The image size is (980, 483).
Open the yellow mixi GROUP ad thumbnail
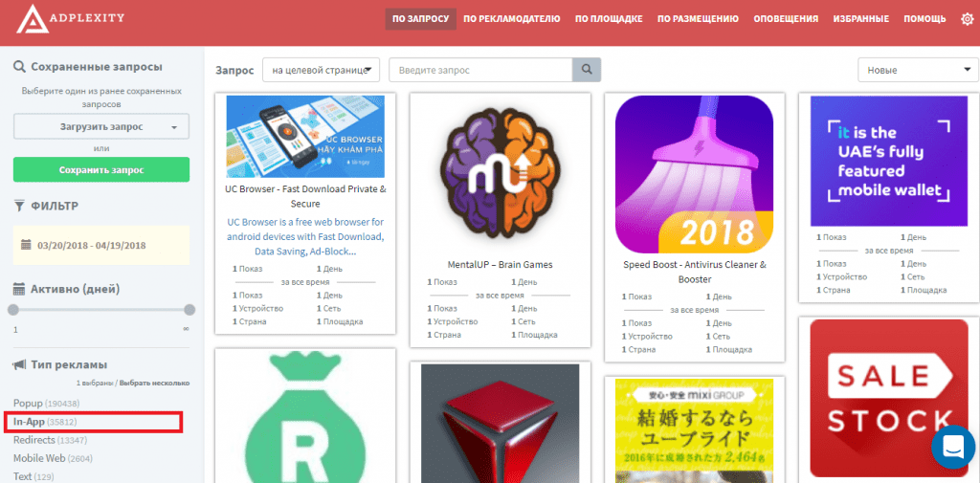(694, 430)
